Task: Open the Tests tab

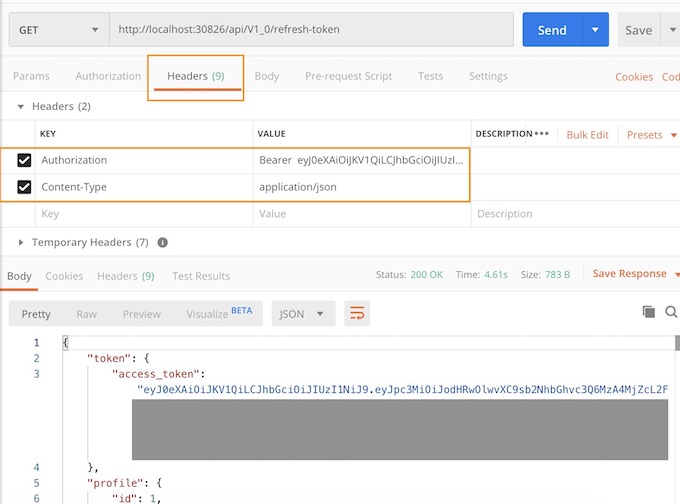Action: (431, 76)
